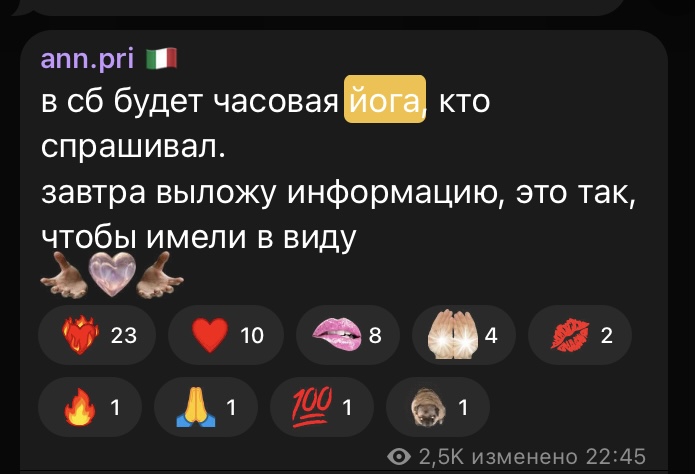This screenshot has width=695, height=474.
Task: Tap the 2,5K view count
Action: tap(441, 457)
